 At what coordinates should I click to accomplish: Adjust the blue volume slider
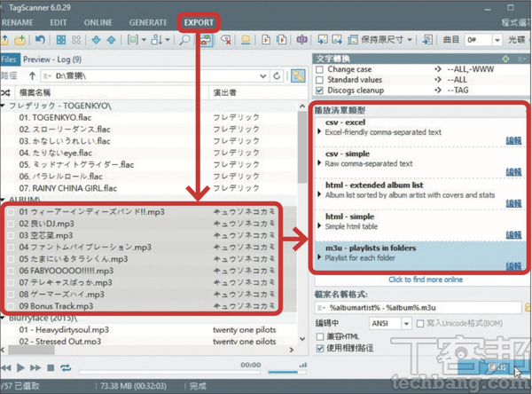point(287,373)
